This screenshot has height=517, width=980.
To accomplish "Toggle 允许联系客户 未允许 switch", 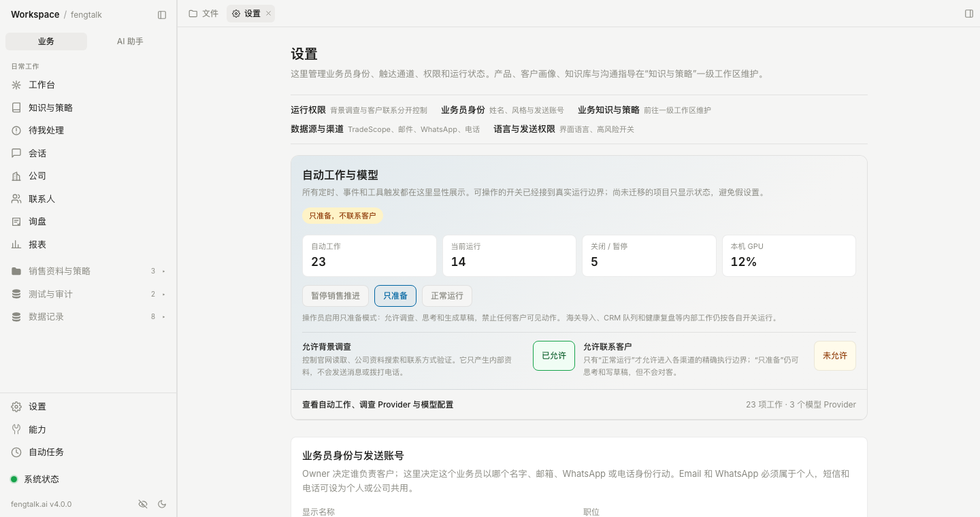I will click(x=835, y=356).
